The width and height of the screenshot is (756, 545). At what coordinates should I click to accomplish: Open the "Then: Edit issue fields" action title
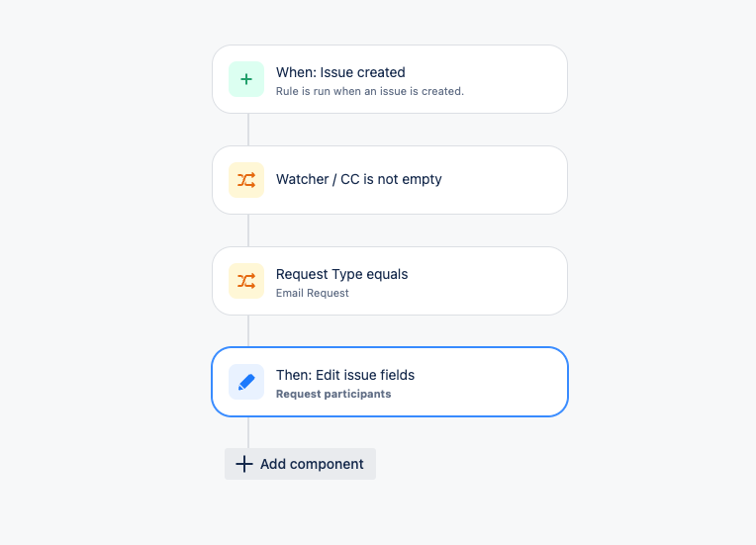coord(345,375)
